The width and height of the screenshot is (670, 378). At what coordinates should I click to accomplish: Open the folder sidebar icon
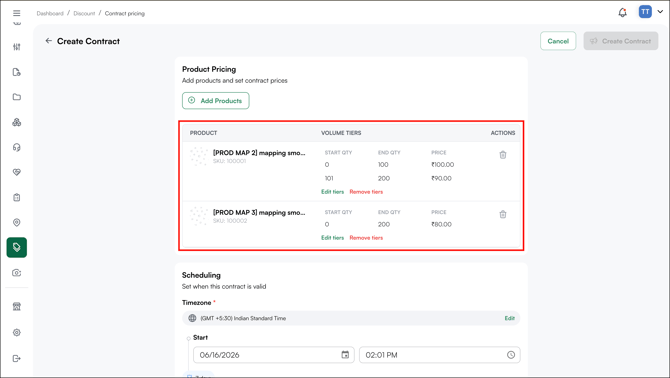(x=17, y=97)
